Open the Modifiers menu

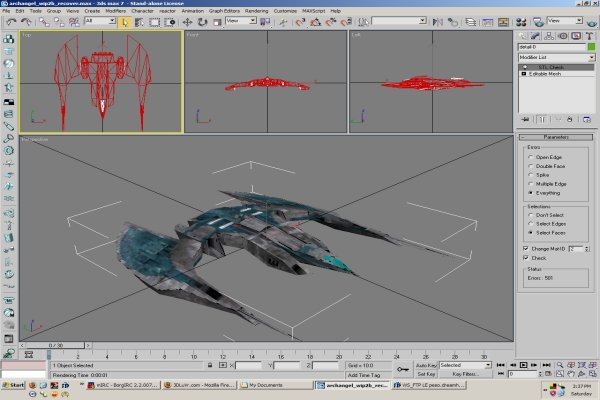pyautogui.click(x=116, y=11)
